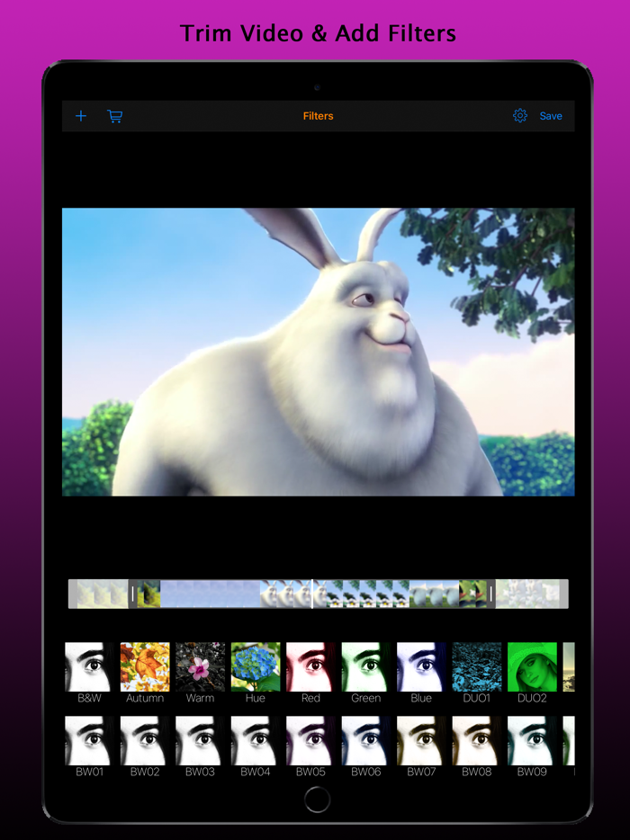Image resolution: width=630 pixels, height=840 pixels.
Task: Apply the B&W filter thumbnail
Action: click(89, 667)
